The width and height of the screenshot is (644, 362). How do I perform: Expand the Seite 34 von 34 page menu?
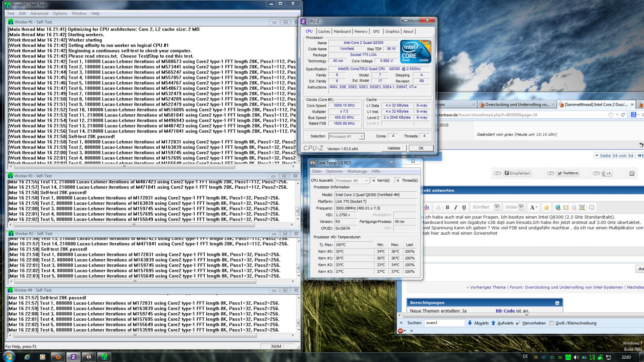pyautogui.click(x=614, y=155)
